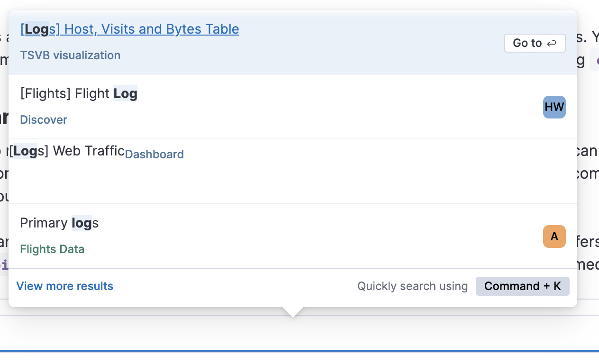Screen dimensions: 599x364
Task: Click the bold "Log" match in Web Traffic
Action: [x=25, y=151]
